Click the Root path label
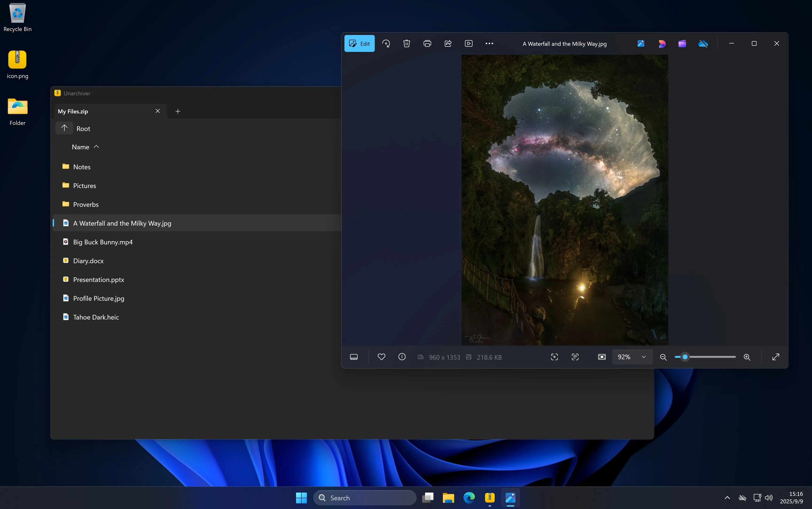 pyautogui.click(x=83, y=129)
